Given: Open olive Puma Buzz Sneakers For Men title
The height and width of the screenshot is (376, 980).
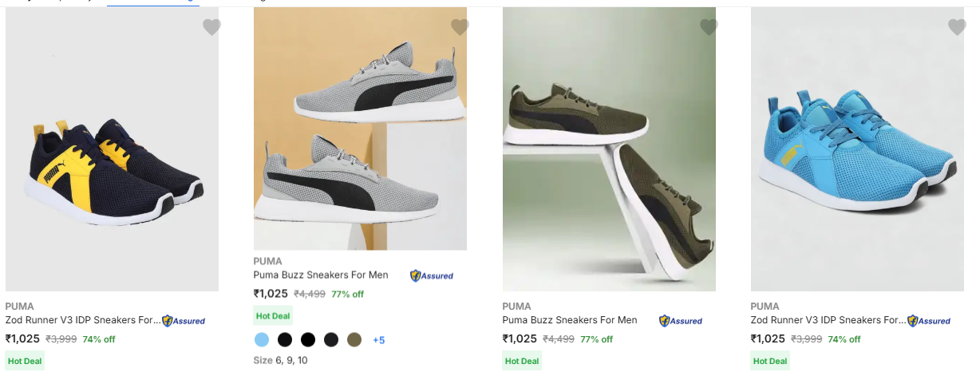Looking at the screenshot, I should tap(570, 320).
